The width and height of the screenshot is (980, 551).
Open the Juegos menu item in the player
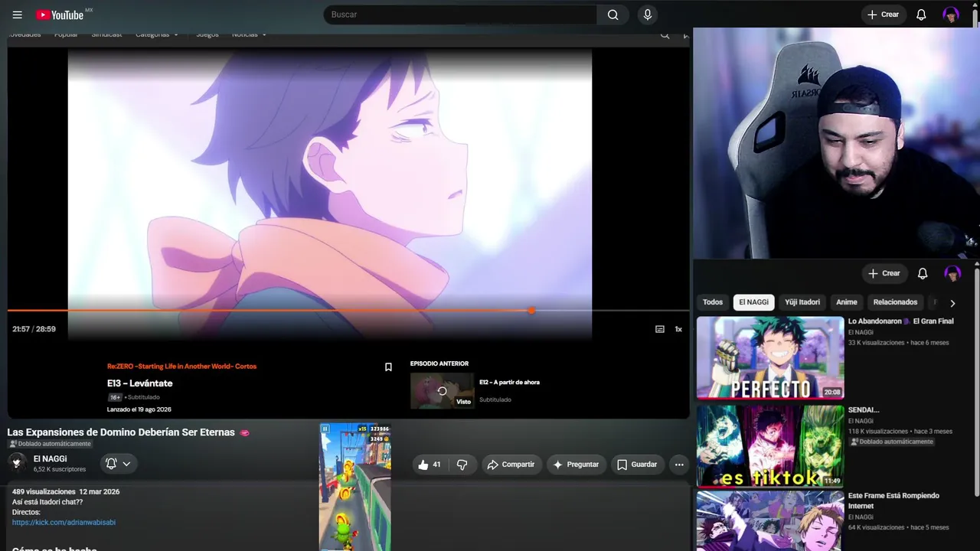207,34
